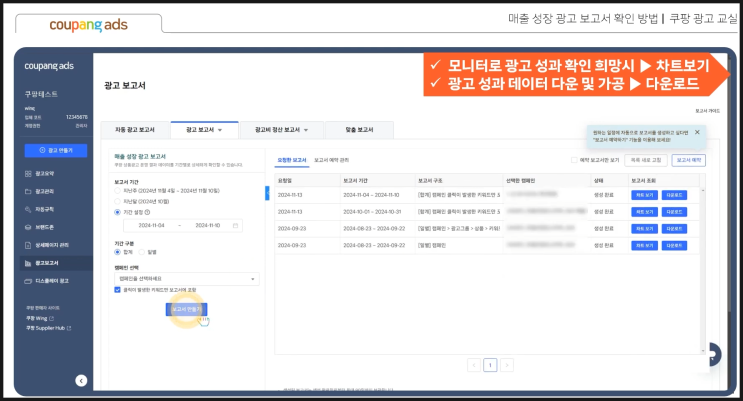
Task: Expand 광고비 정산 보고서 tab dropdown
Action: click(x=306, y=130)
